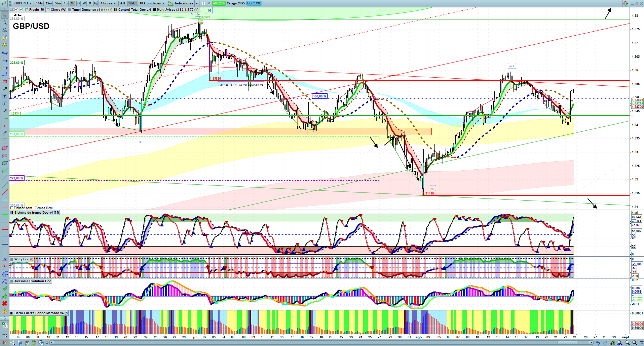The width and height of the screenshot is (644, 346).
Task: Toggle the D daily timeframe button
Action: click(78, 3)
